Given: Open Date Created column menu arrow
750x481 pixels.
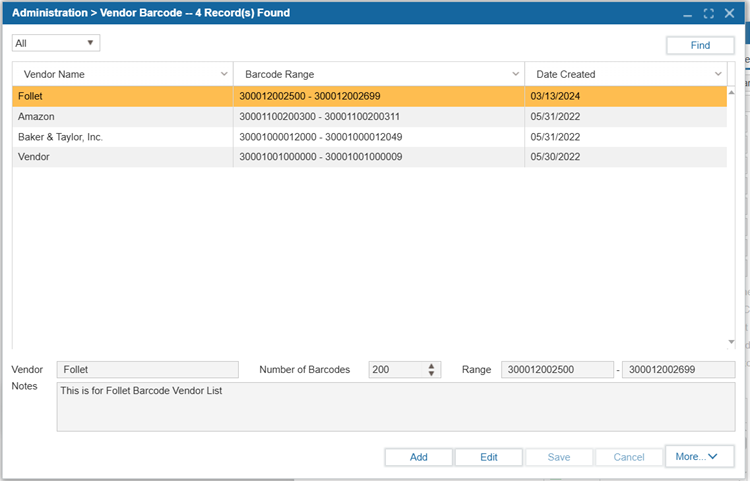Looking at the screenshot, I should coord(718,74).
